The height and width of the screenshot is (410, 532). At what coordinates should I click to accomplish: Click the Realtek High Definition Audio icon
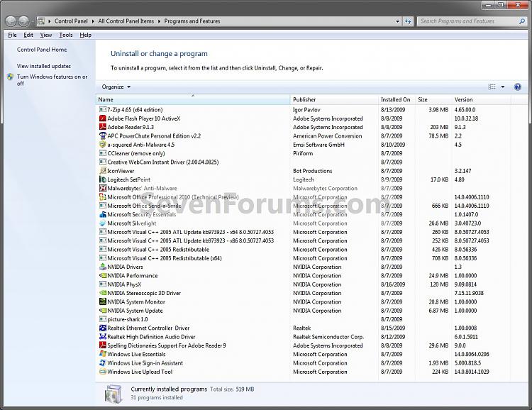click(102, 337)
